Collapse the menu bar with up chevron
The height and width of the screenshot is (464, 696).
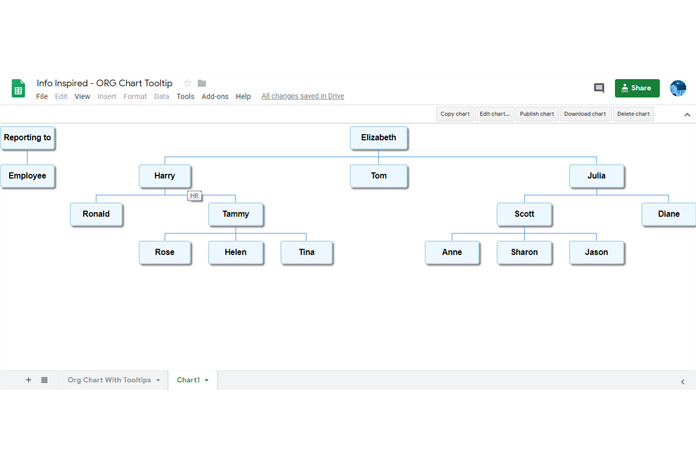coord(687,115)
